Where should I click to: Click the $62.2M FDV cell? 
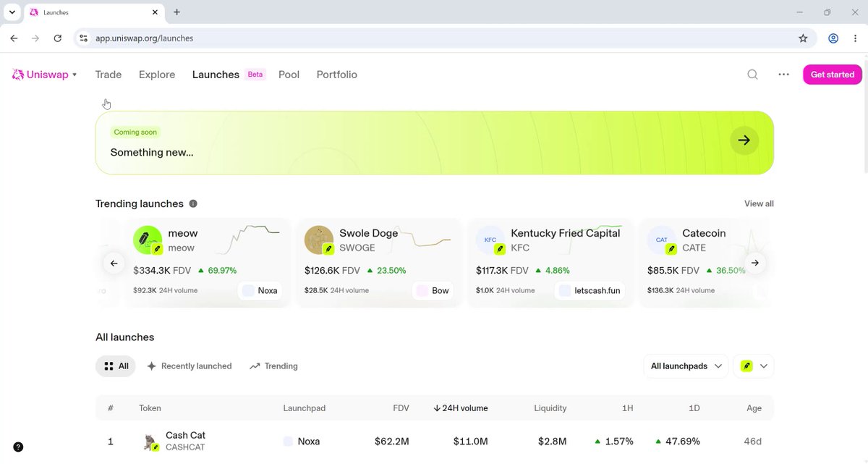(392, 441)
